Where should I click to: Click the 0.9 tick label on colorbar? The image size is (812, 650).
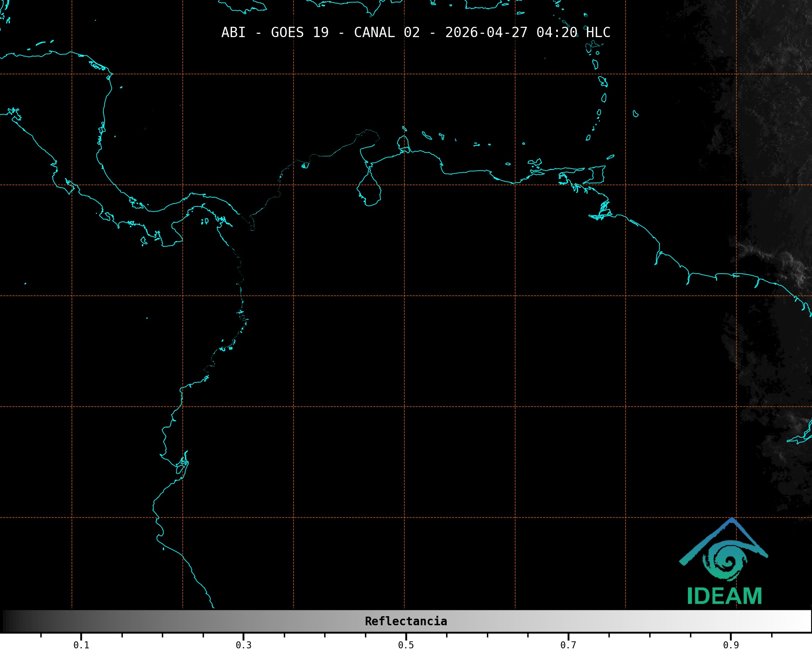(x=730, y=645)
